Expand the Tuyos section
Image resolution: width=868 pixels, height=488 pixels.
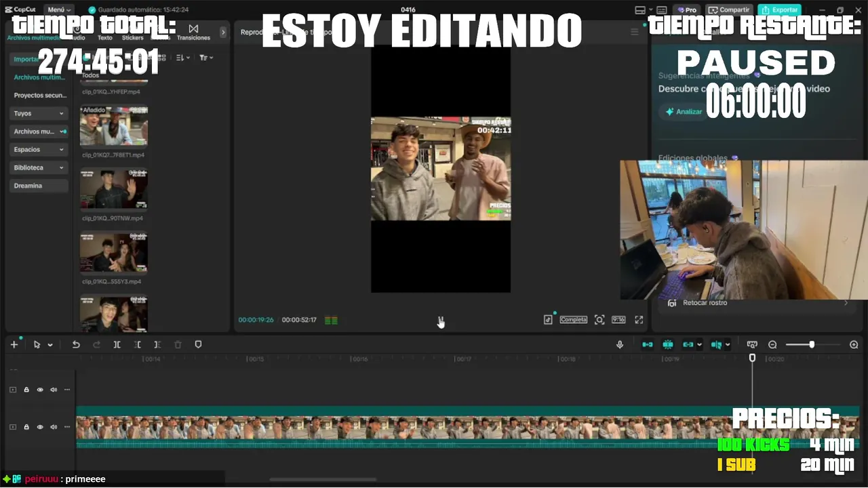click(x=39, y=113)
